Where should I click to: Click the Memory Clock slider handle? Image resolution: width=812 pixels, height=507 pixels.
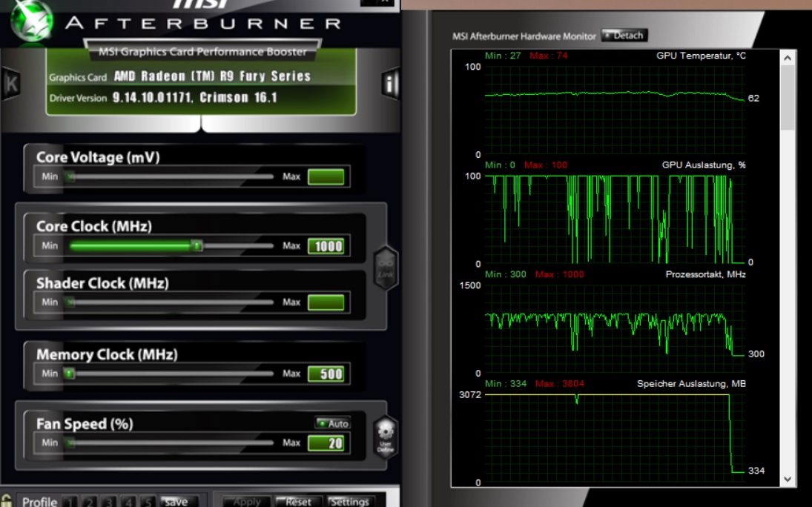70,374
